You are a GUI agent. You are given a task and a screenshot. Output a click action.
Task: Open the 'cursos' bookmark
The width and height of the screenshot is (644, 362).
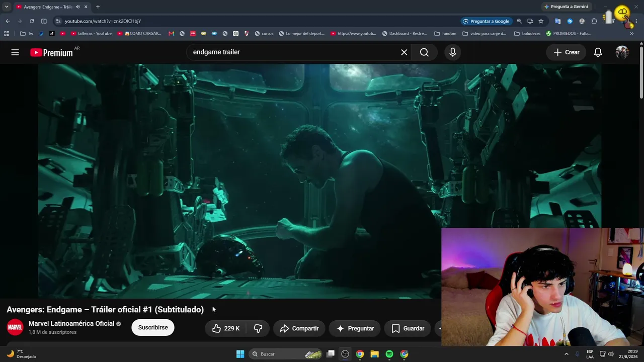coord(264,34)
